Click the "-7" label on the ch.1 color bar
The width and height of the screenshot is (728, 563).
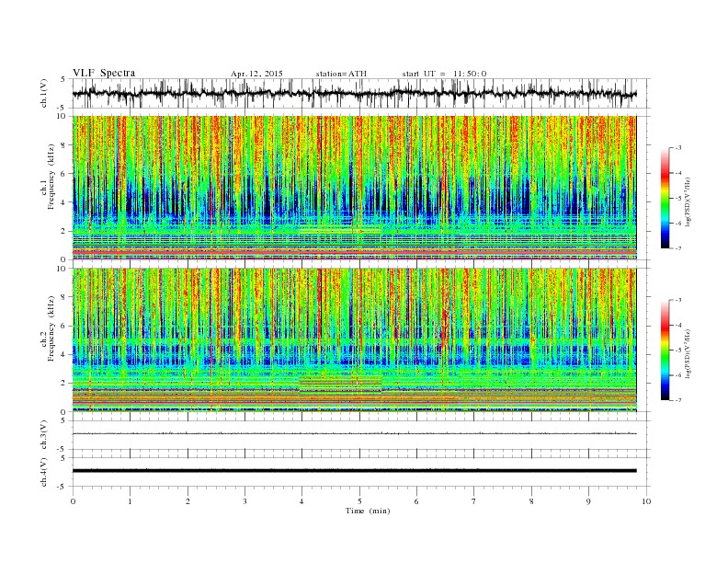point(677,248)
